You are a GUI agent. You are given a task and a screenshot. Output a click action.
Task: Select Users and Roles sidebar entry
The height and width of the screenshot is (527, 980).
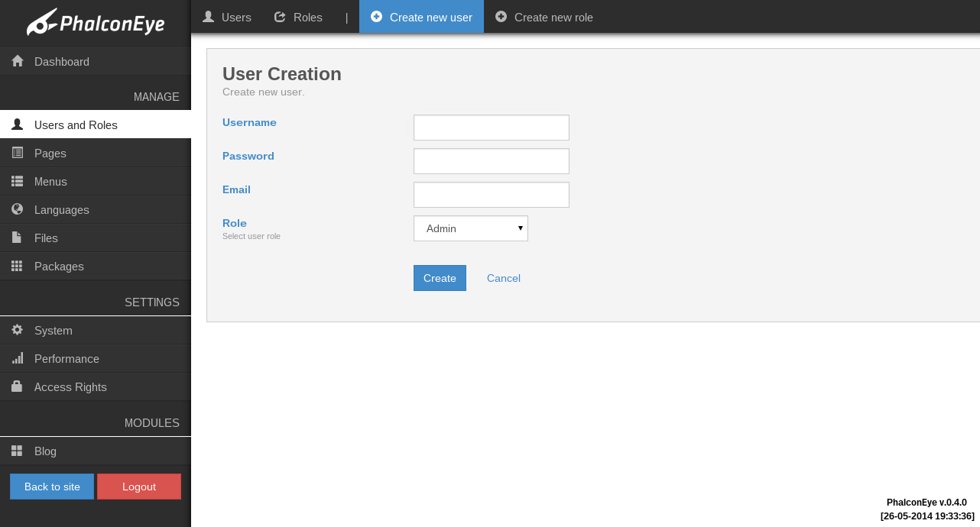pyautogui.click(x=96, y=124)
